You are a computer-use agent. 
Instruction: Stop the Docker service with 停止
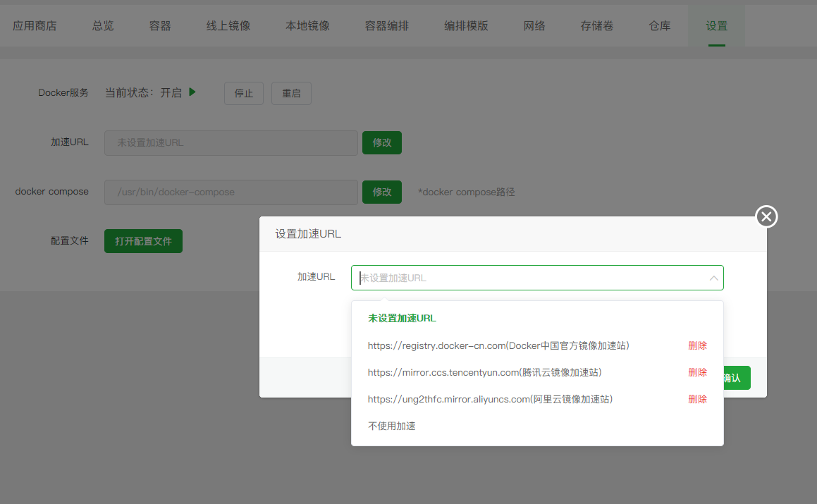click(x=244, y=93)
